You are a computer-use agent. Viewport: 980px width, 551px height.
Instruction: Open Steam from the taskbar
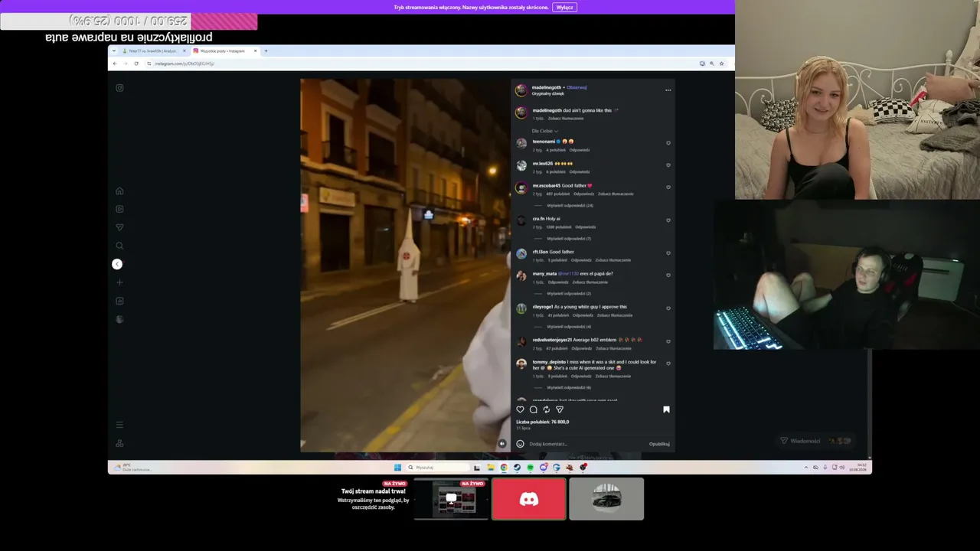517,468
